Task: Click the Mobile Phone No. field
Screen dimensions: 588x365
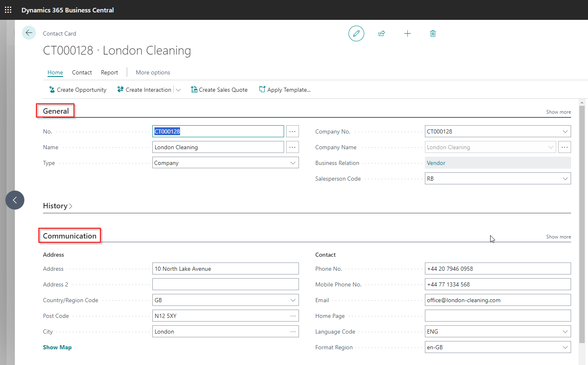Action: coord(498,284)
